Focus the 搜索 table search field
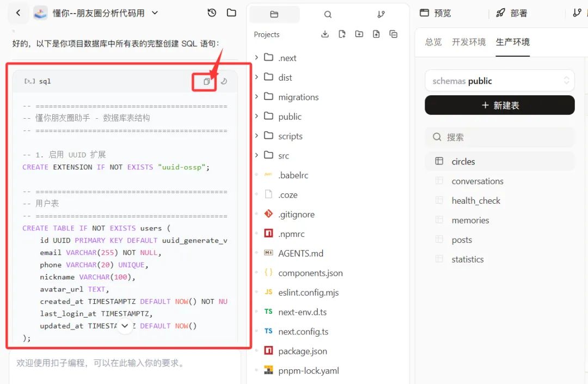 coord(499,137)
